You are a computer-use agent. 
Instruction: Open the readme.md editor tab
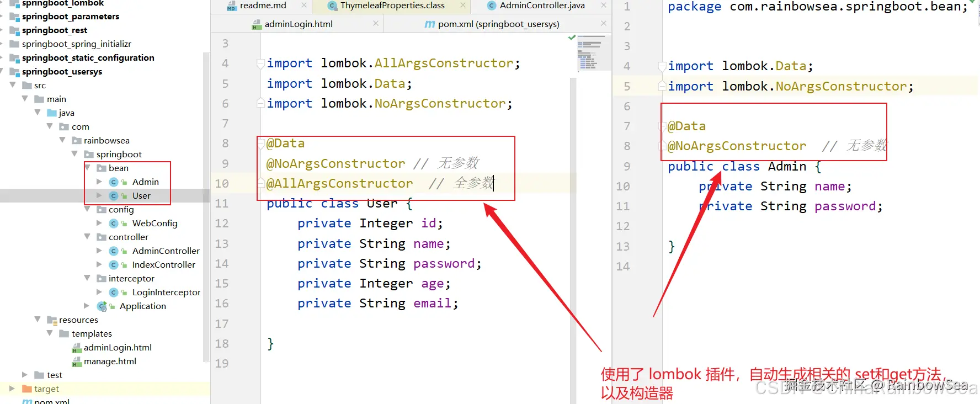(x=263, y=6)
